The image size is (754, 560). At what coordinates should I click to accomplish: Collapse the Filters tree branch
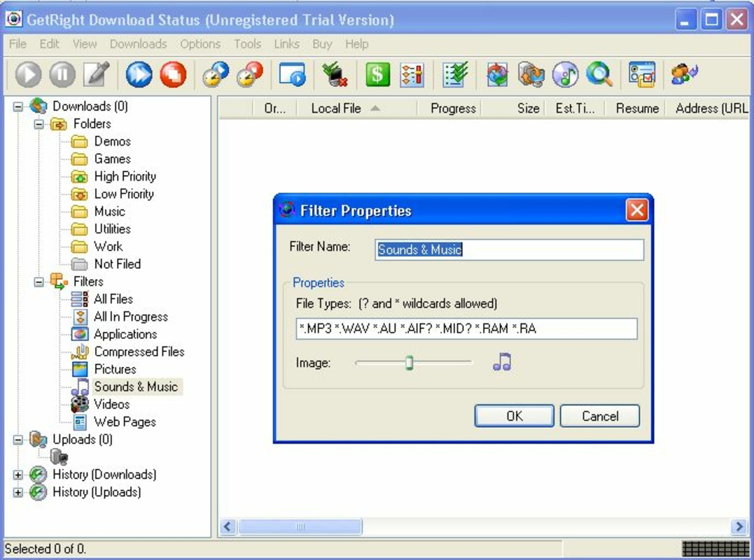click(x=39, y=281)
